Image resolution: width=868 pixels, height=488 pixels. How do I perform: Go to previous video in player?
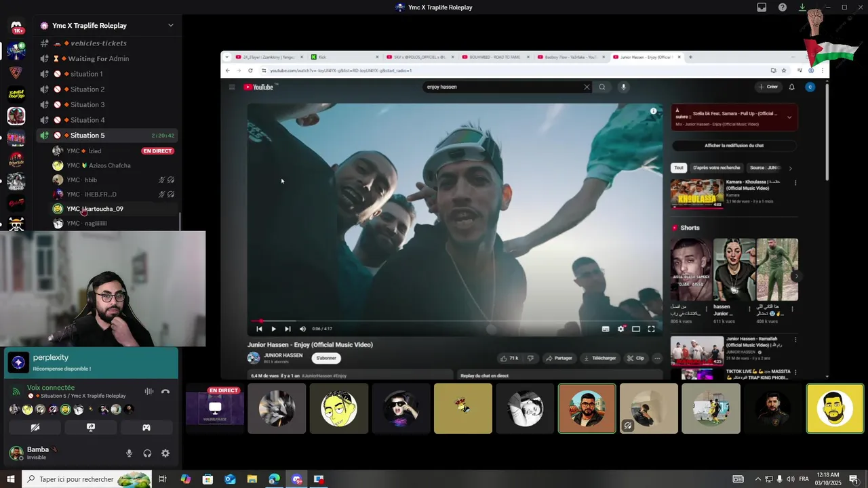click(x=259, y=329)
